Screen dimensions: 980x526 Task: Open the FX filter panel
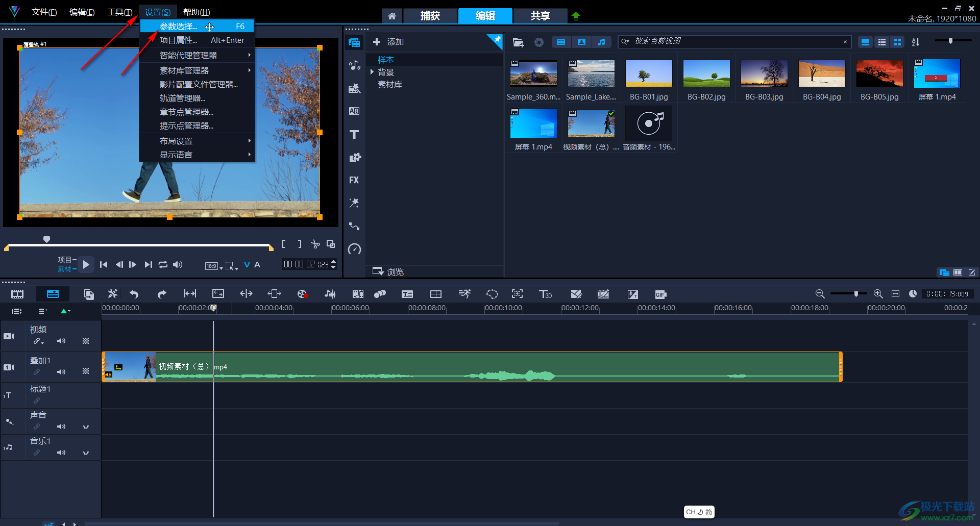(354, 180)
